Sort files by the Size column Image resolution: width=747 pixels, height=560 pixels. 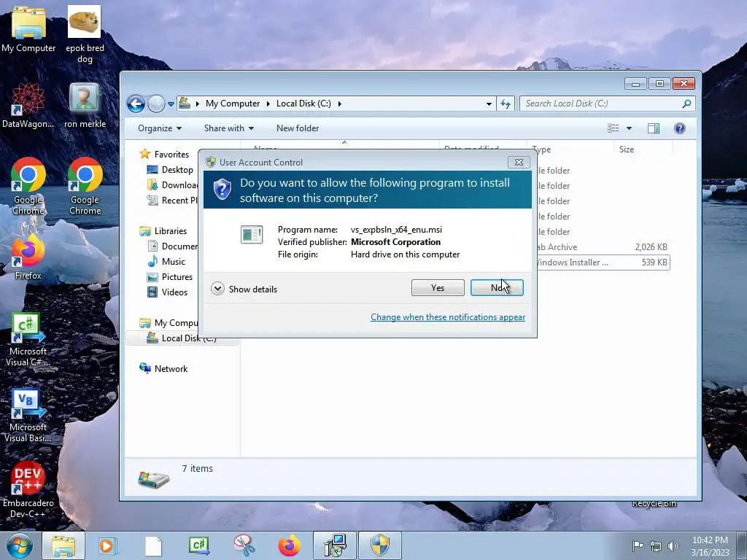[x=627, y=149]
